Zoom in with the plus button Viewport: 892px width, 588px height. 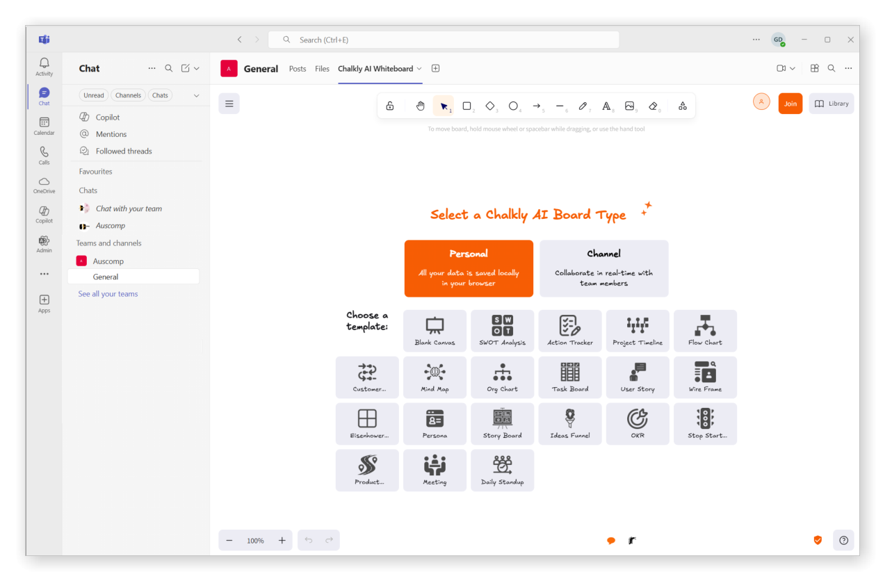282,540
